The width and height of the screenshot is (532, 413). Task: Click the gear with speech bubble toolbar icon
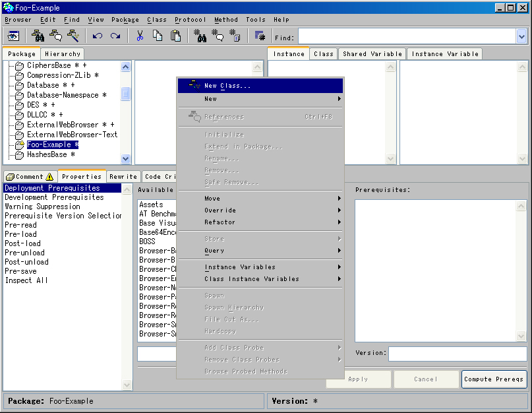[x=218, y=36]
